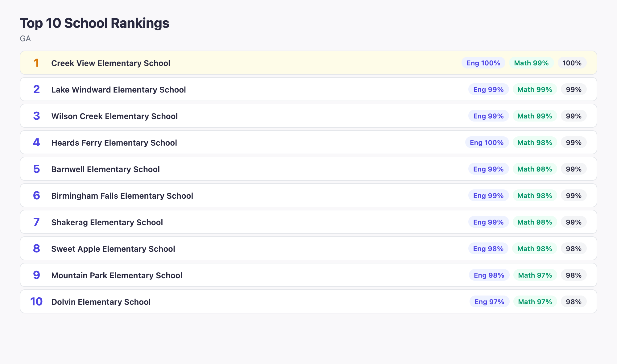Click rank number 9
The height and width of the screenshot is (364, 617).
36,275
